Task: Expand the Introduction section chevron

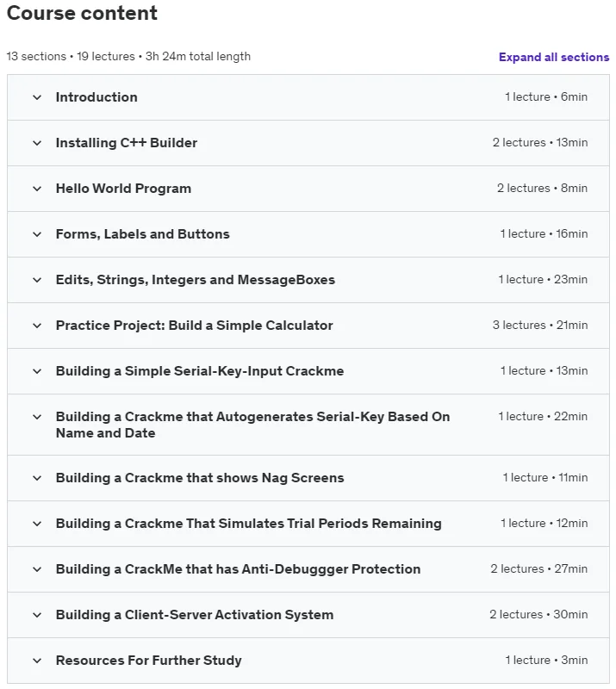Action: (x=37, y=97)
